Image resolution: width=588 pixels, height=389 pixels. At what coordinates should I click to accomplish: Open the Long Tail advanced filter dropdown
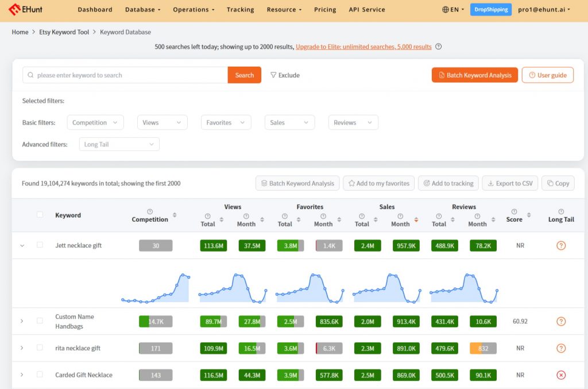[x=119, y=144]
